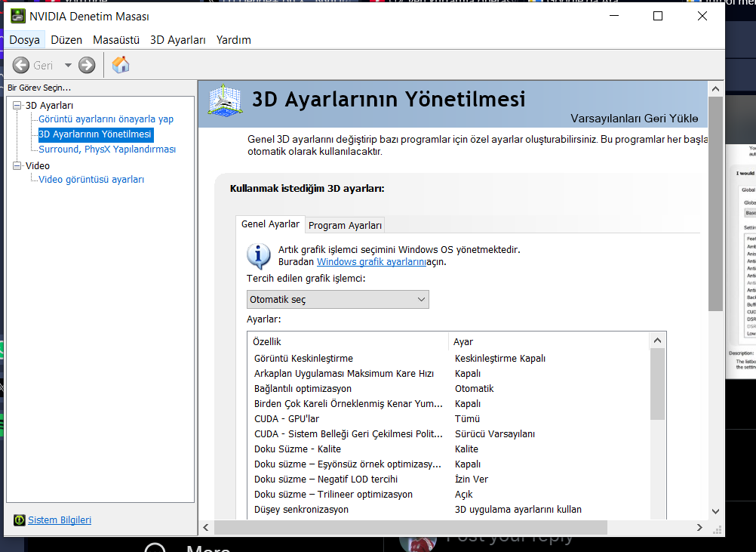Click the İzin Ver value

point(472,480)
